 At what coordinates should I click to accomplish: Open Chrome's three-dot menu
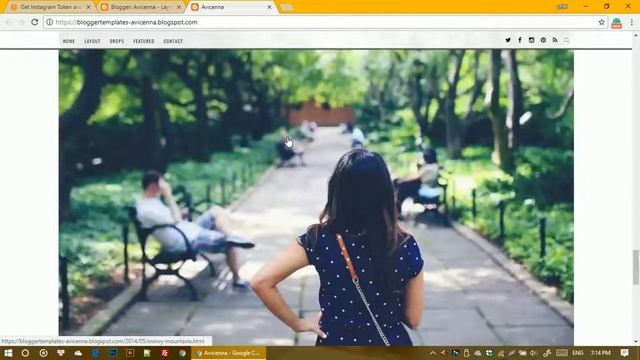(x=631, y=22)
